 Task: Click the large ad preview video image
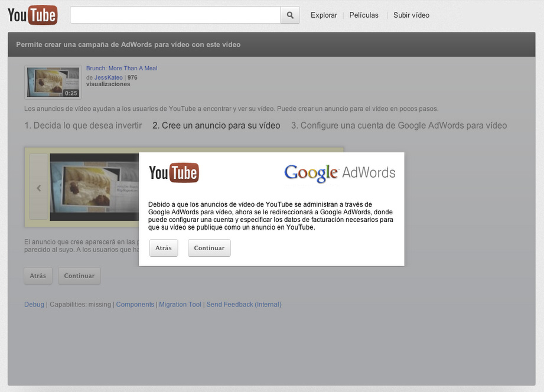pyautogui.click(x=94, y=187)
